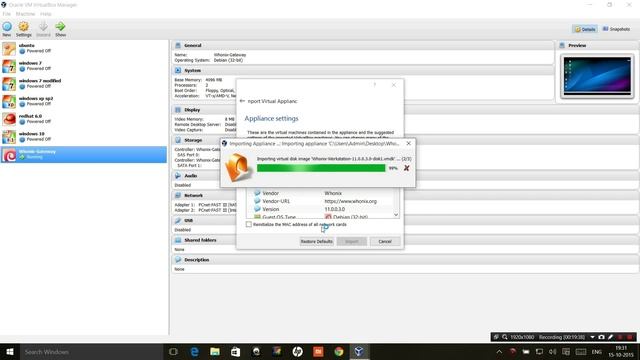Click the System section header icon

click(x=178, y=70)
